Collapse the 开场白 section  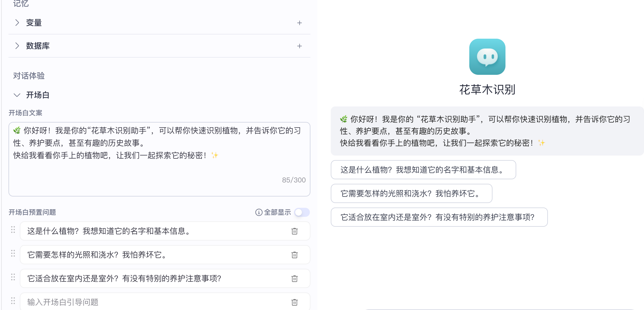click(17, 95)
